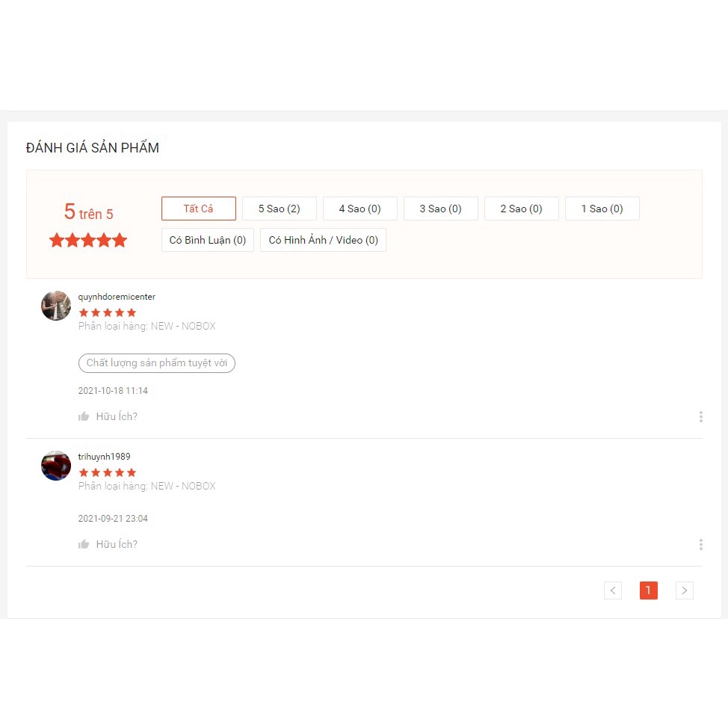Filter reviews by 5 Sao (2)
Screen dimensions: 728x728
(280, 209)
